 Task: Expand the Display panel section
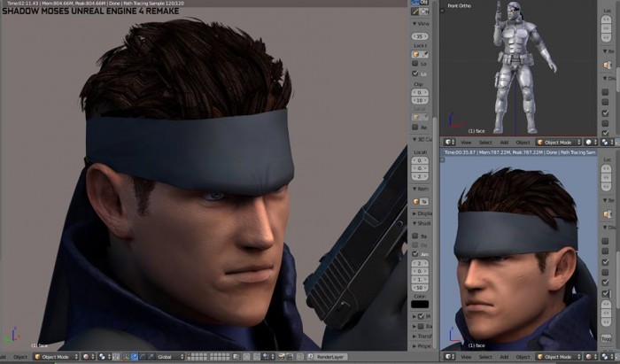pyautogui.click(x=422, y=213)
